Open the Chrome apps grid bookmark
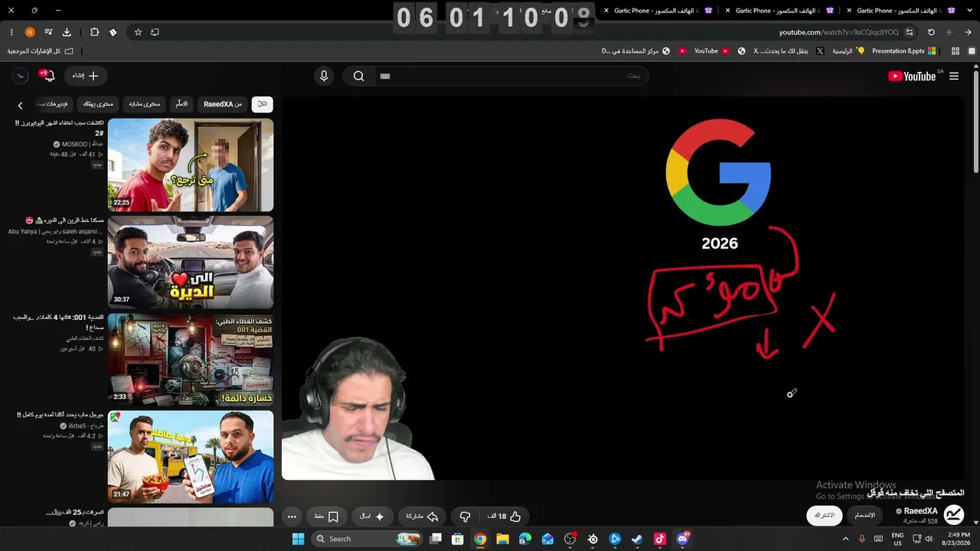The width and height of the screenshot is (980, 551). tap(955, 51)
